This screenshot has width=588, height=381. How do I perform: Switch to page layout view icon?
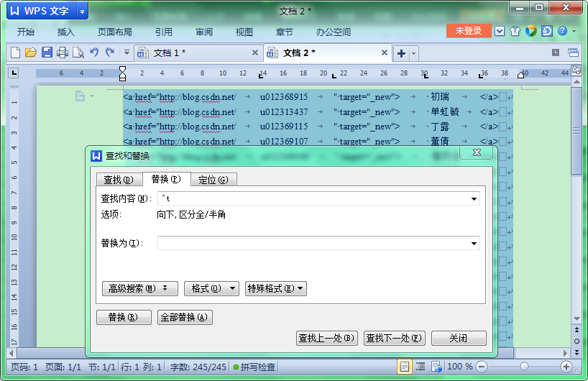[404, 367]
